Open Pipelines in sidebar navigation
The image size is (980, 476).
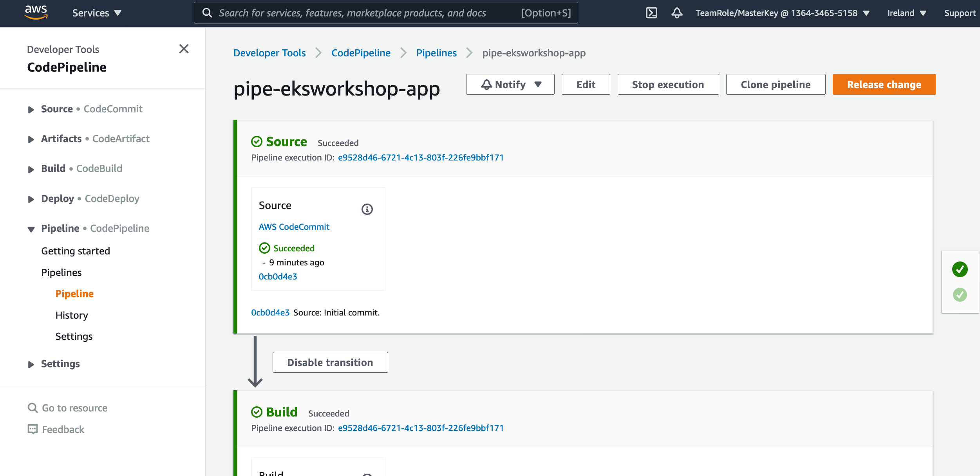(x=61, y=272)
